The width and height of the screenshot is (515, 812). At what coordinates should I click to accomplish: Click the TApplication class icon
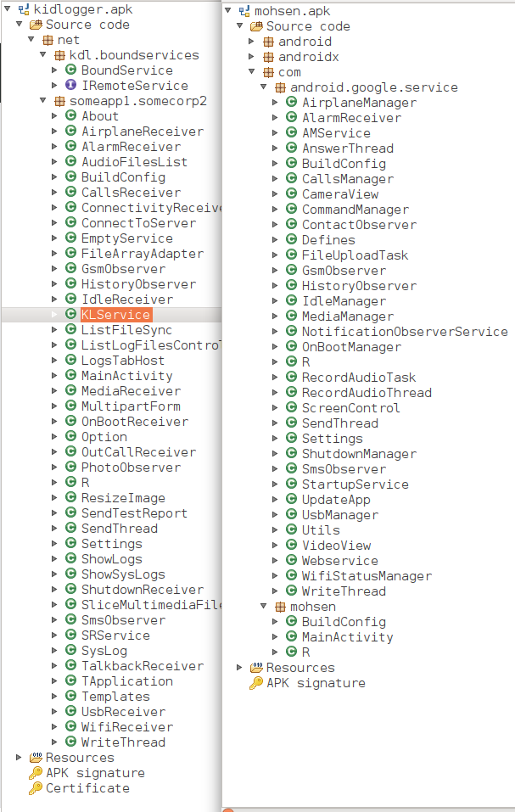(x=71, y=681)
